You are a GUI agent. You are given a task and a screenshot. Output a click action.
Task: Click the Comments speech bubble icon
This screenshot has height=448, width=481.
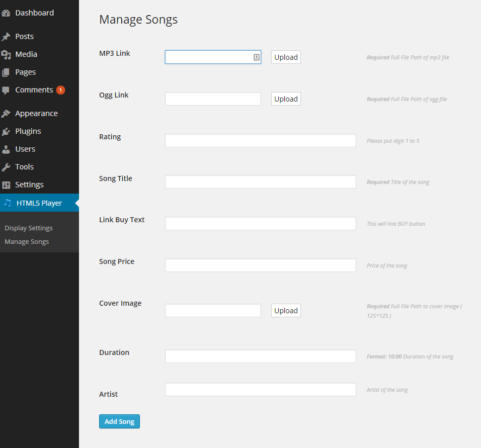pos(6,91)
